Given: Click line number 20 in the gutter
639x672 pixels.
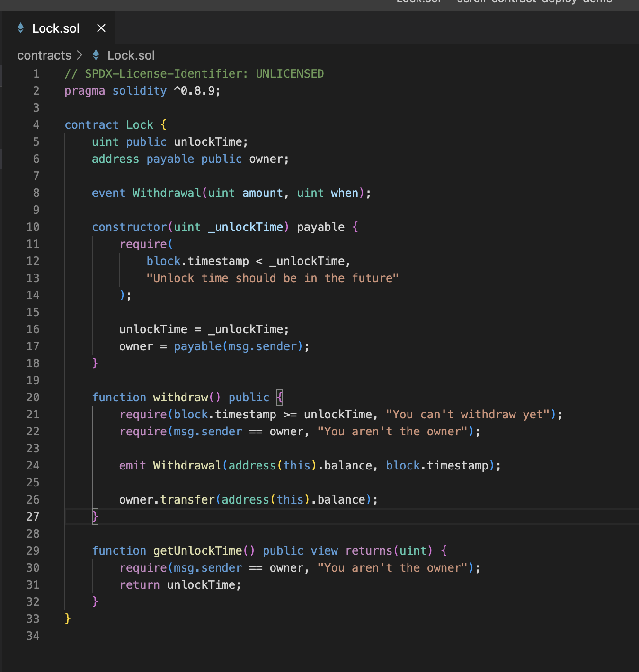Looking at the screenshot, I should pos(33,398).
